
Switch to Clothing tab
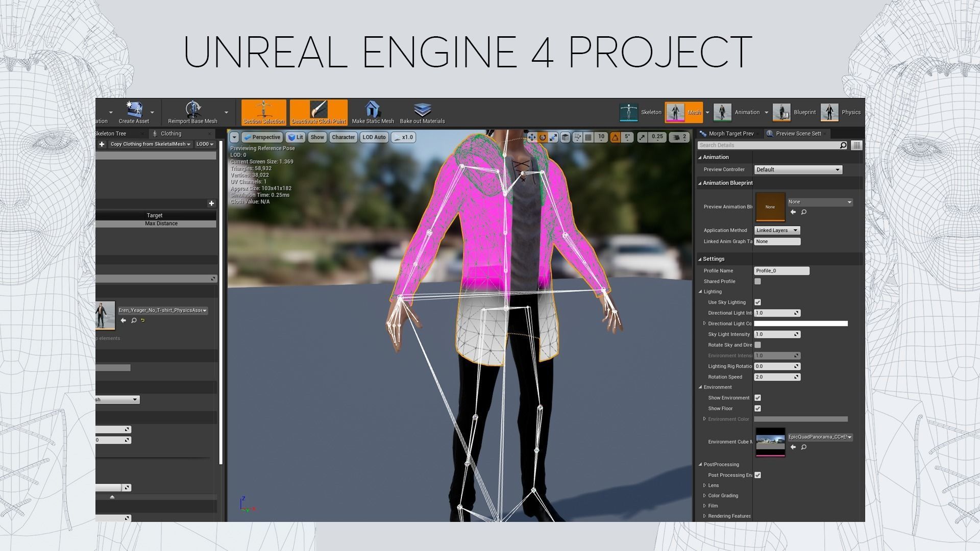171,134
